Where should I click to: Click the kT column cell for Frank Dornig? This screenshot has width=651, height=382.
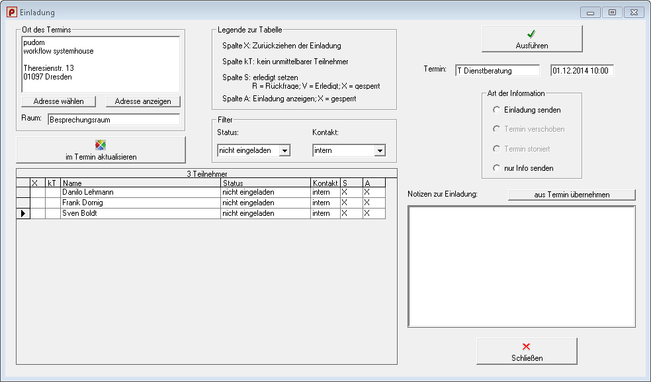pyautogui.click(x=53, y=203)
